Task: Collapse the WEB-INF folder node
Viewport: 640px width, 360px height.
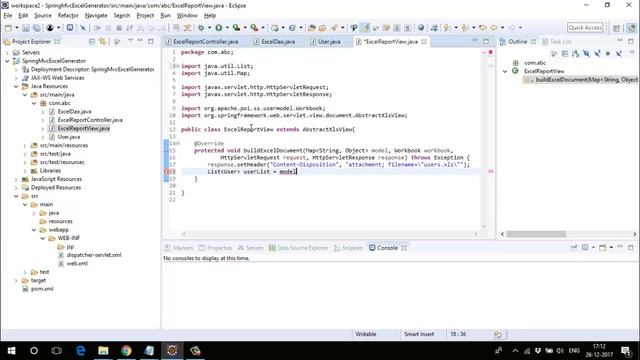Action: pos(43,238)
